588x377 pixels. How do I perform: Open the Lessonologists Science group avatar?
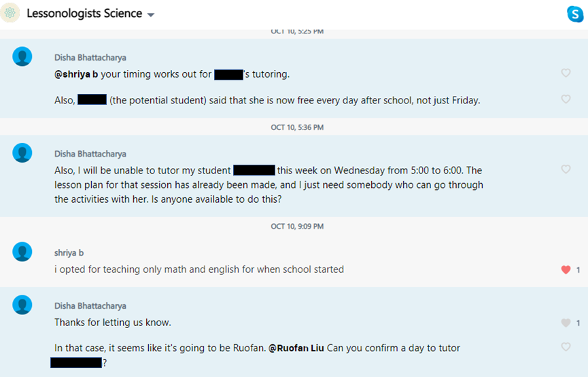coord(10,14)
